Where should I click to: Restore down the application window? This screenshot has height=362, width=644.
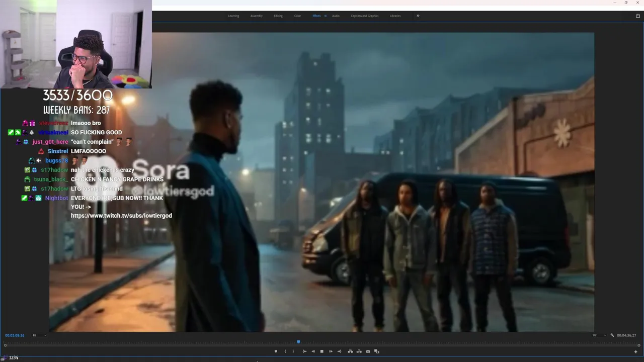626,3
